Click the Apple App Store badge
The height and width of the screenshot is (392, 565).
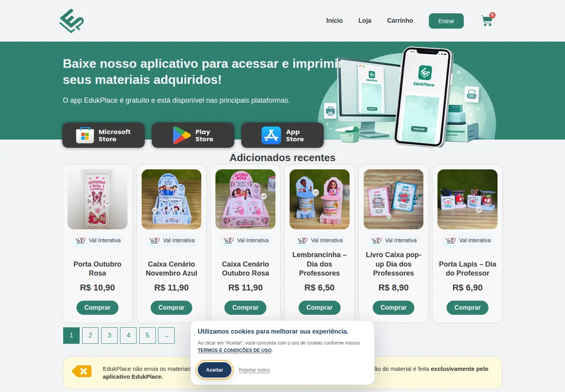tap(282, 135)
